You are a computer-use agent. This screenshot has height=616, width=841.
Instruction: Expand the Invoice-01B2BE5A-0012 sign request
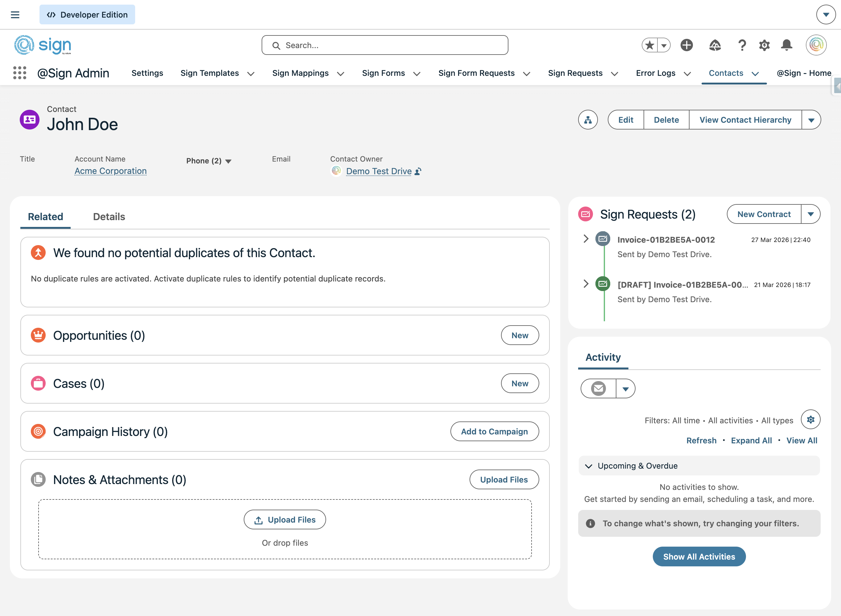[x=586, y=239]
